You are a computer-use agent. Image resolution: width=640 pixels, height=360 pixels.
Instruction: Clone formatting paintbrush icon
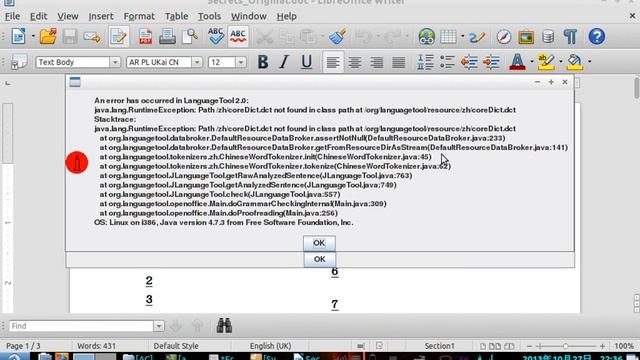[338, 37]
